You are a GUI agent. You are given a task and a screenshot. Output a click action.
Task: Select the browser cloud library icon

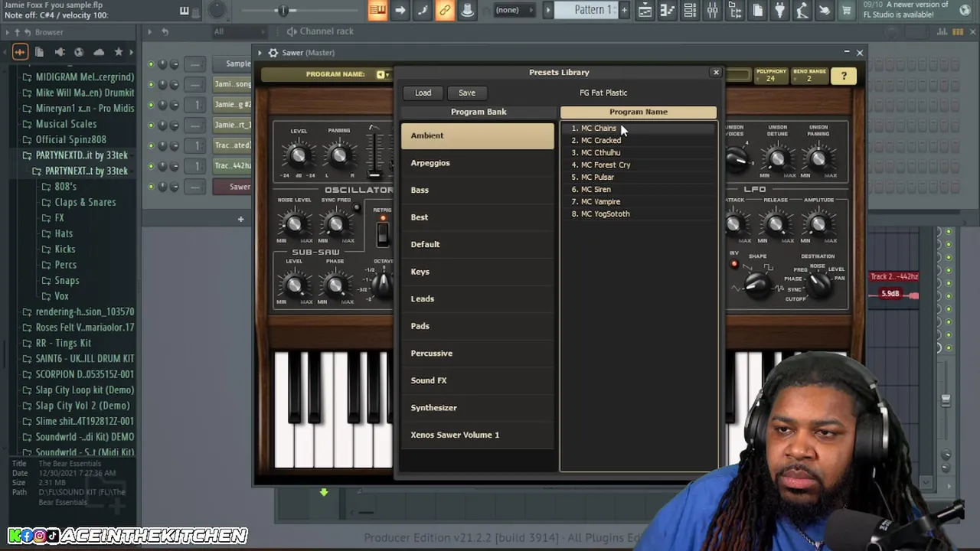tap(99, 52)
